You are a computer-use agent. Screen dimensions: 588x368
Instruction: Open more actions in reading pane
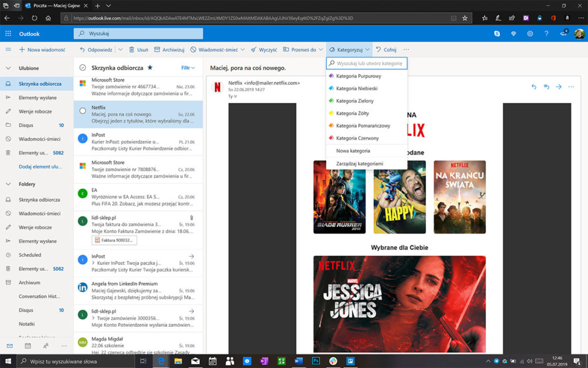[x=571, y=87]
